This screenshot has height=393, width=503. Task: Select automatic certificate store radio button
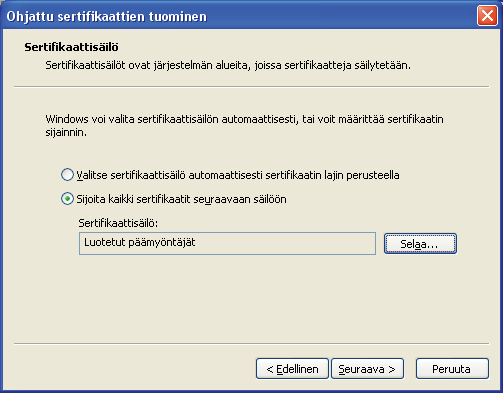pyautogui.click(x=67, y=175)
